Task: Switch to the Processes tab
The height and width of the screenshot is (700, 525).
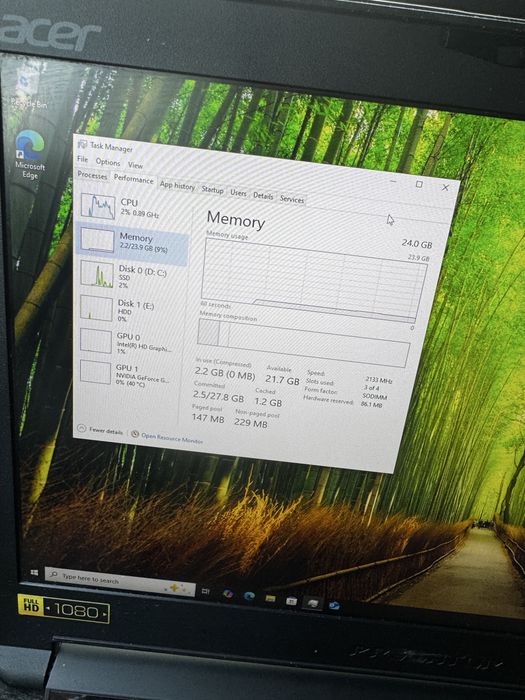Action: point(92,175)
